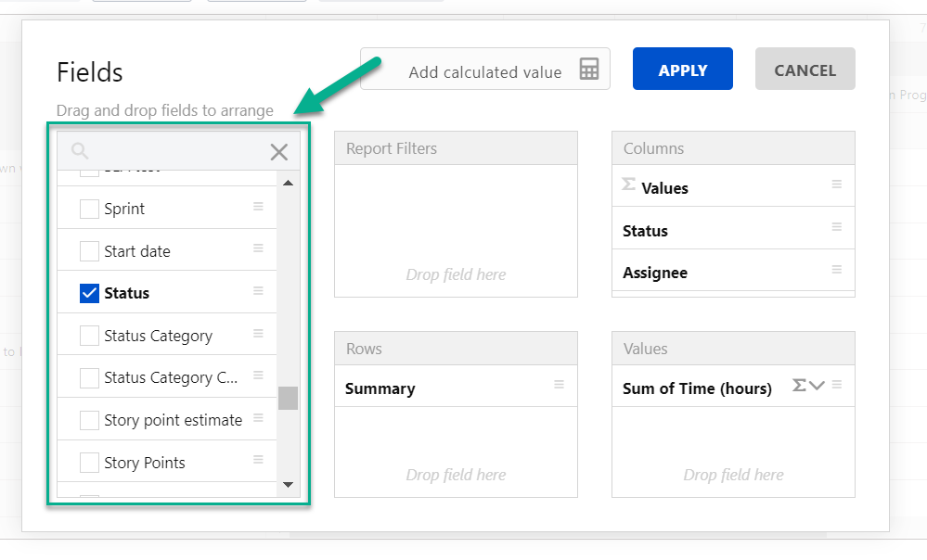This screenshot has height=560, width=927.
Task: Click scroll down arrow in fields list
Action: (288, 484)
